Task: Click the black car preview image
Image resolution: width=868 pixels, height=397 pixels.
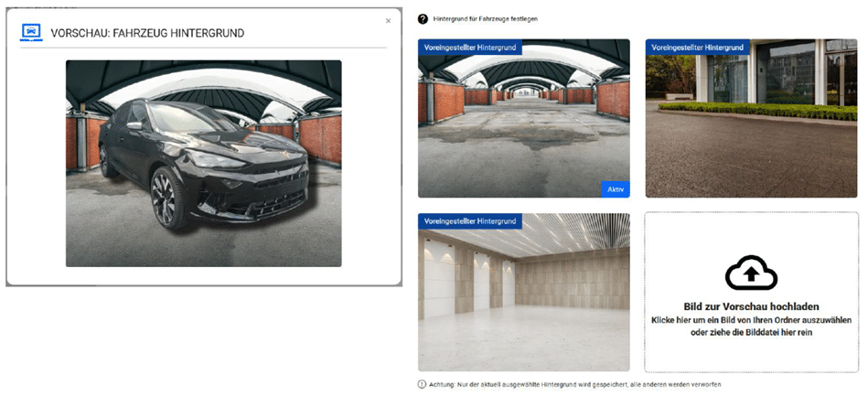Action: [x=203, y=163]
